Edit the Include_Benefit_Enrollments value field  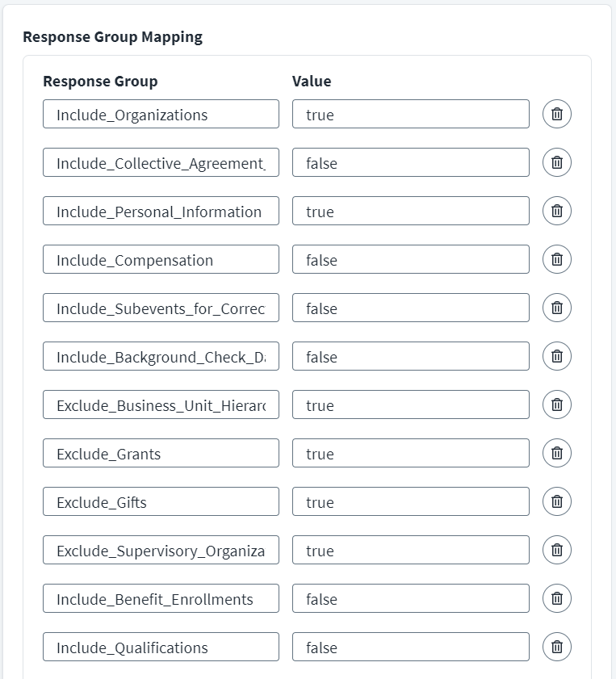(412, 598)
